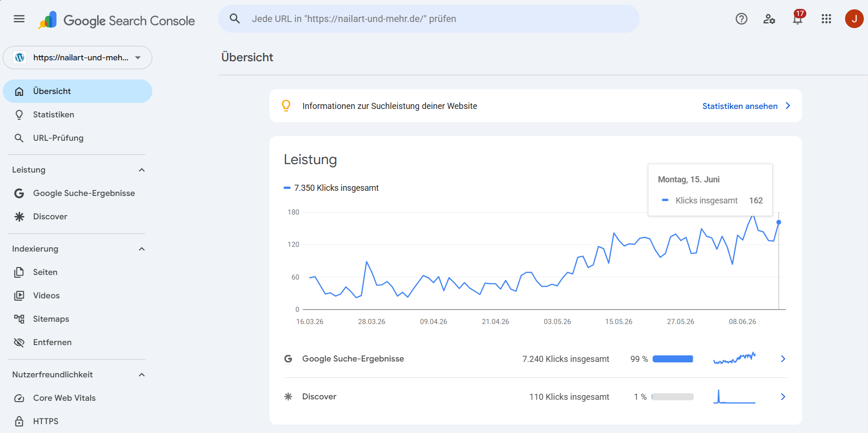Open Seiten indexing report
This screenshot has width=868, height=433.
pyautogui.click(x=78, y=272)
